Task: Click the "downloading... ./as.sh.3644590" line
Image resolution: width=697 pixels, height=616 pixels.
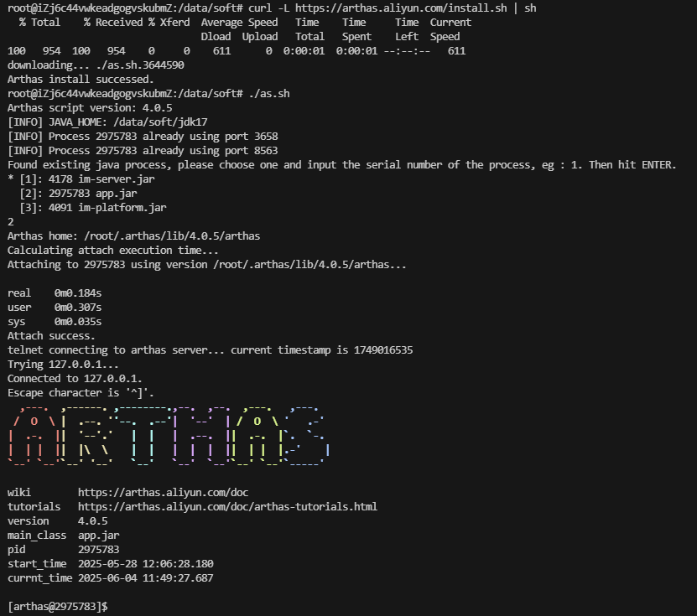Action: [96, 65]
